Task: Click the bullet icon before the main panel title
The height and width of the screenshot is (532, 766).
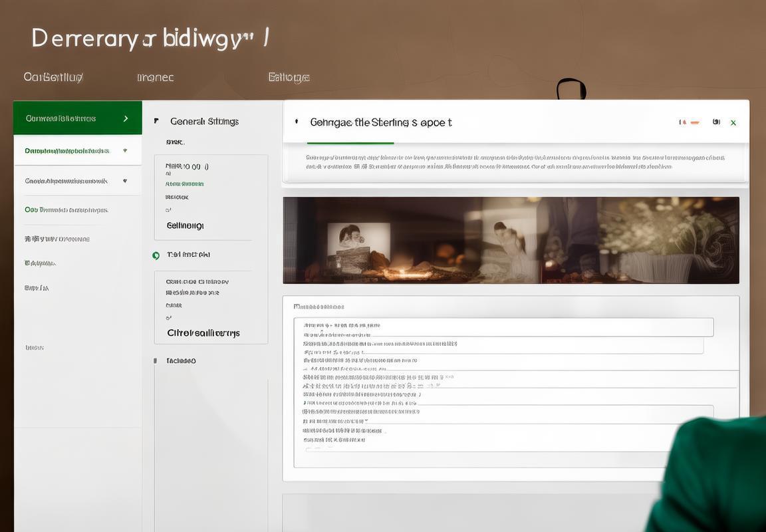Action: (x=296, y=122)
